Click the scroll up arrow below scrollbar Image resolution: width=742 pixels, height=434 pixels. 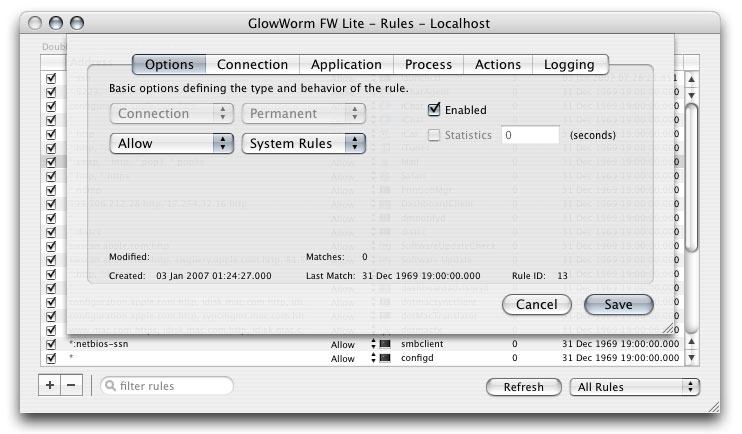[x=692, y=341]
